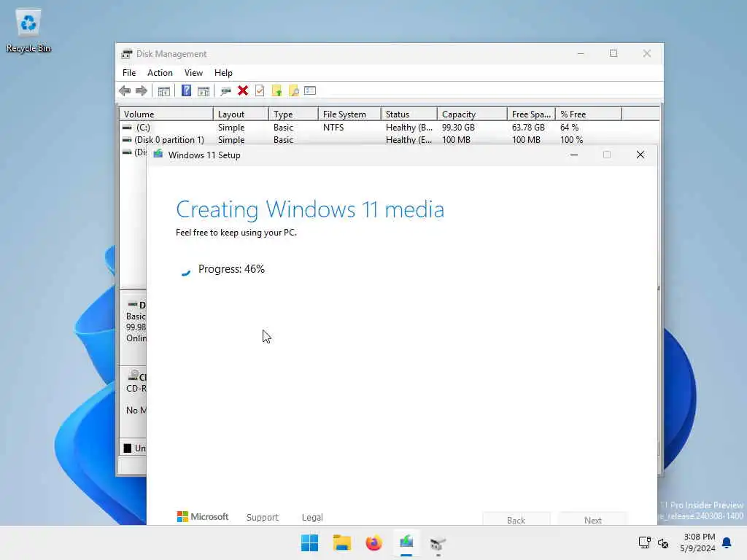Maximize the Disk Management window
Screen dimensions: 747x560
point(614,53)
